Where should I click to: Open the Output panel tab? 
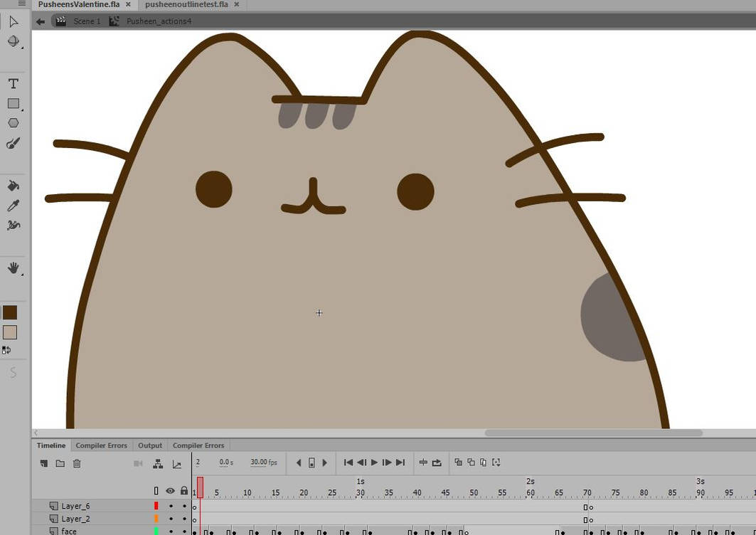150,445
